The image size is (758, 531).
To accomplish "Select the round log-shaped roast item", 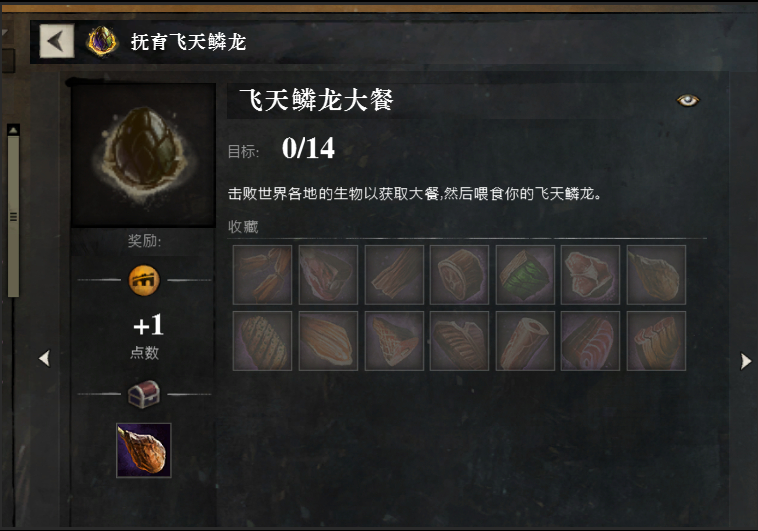I will [459, 275].
